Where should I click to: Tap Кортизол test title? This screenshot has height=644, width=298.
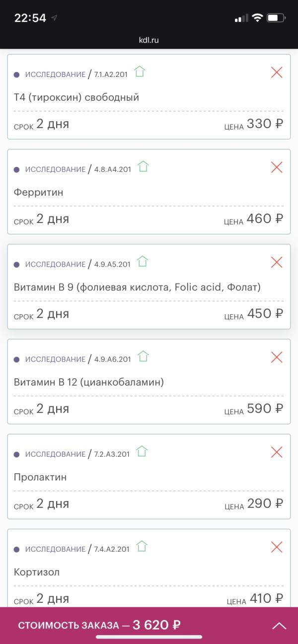(x=37, y=572)
